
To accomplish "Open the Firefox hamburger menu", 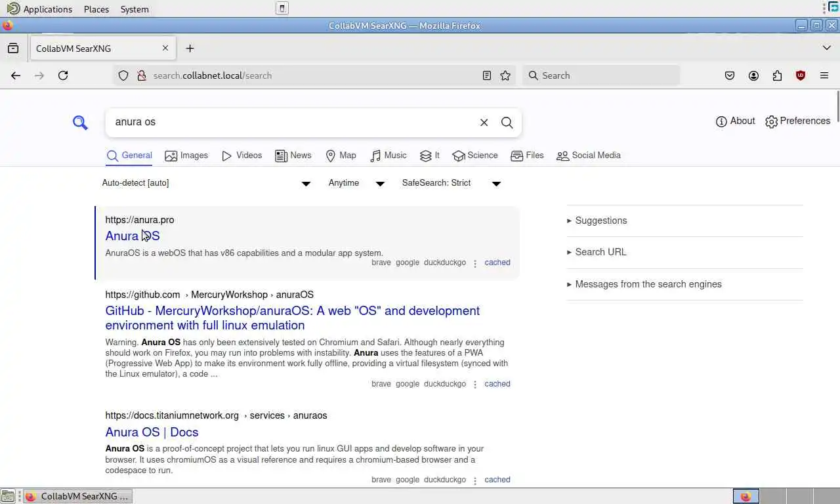I will coord(824,75).
